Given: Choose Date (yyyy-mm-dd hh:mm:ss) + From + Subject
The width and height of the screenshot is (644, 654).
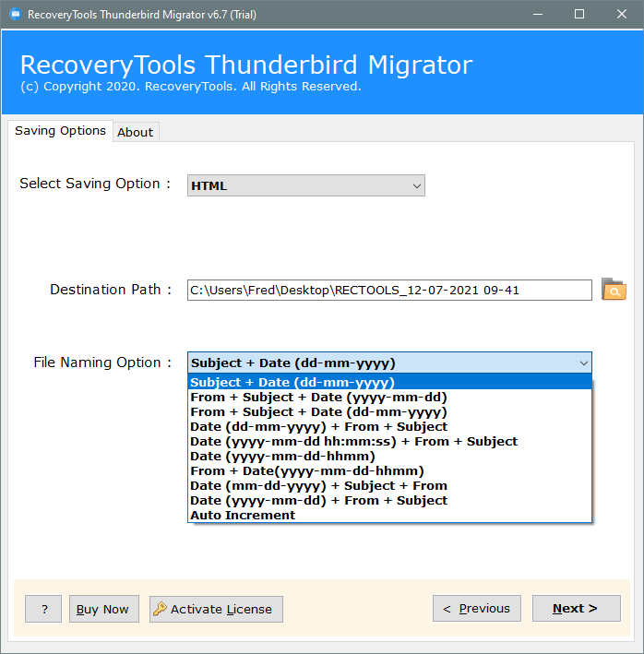Looking at the screenshot, I should pos(389,441).
